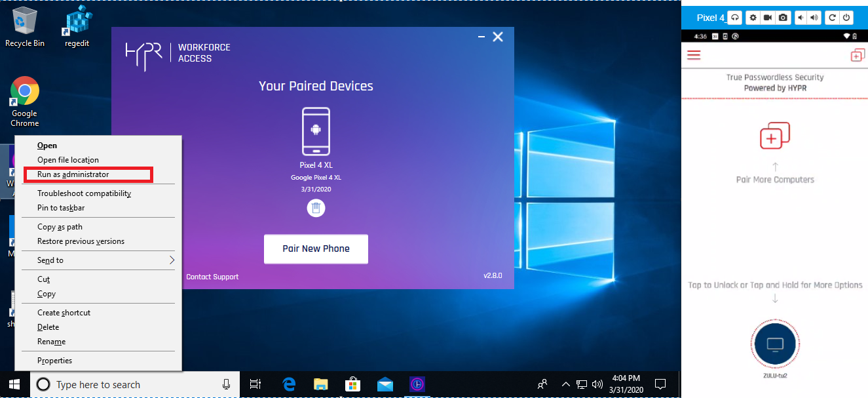Expand the Send to submenu

[99, 260]
